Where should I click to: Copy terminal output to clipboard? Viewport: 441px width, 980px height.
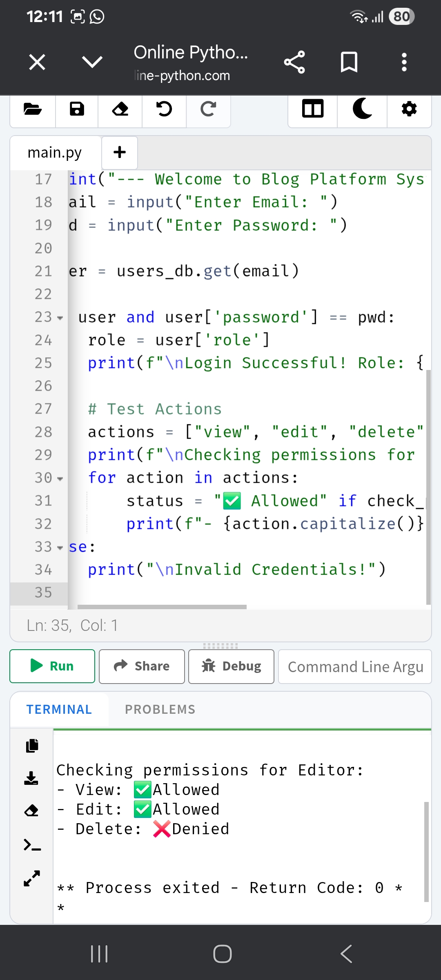(x=32, y=746)
